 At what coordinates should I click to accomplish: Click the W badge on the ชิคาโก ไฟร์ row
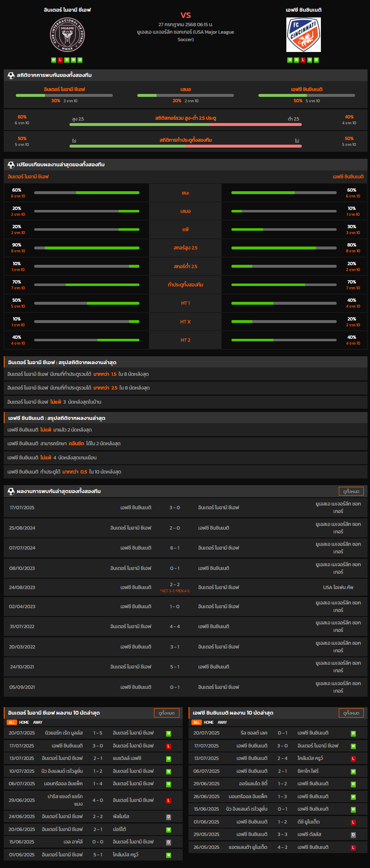click(353, 772)
